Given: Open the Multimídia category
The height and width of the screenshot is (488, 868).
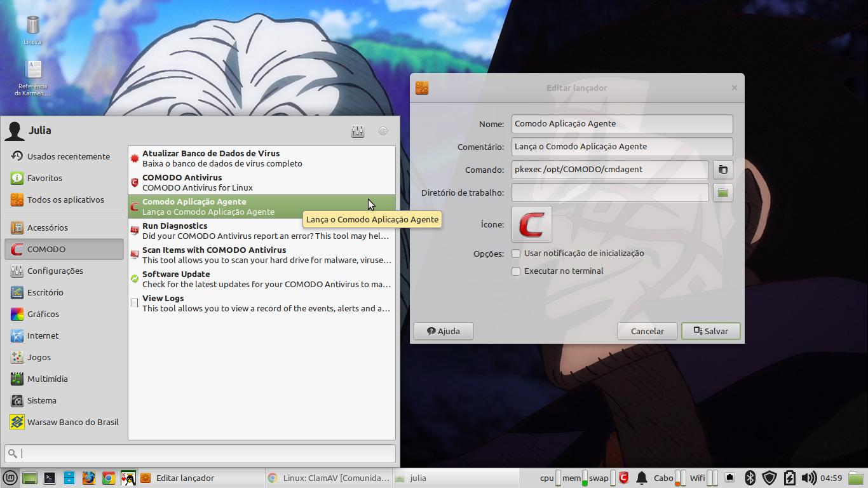Looking at the screenshot, I should [x=64, y=379].
